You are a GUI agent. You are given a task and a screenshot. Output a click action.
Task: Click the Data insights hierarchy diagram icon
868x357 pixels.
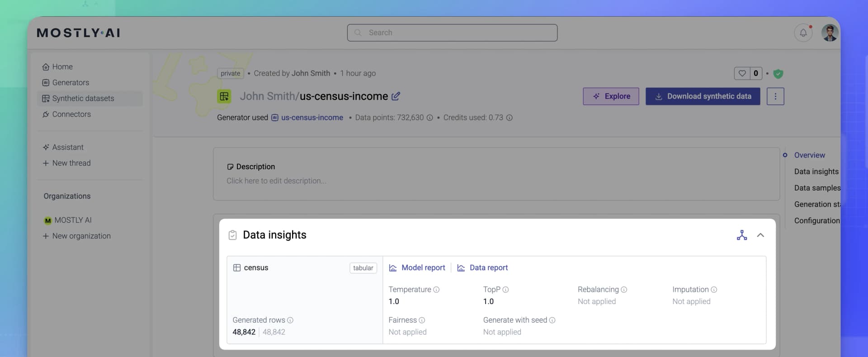click(x=742, y=235)
